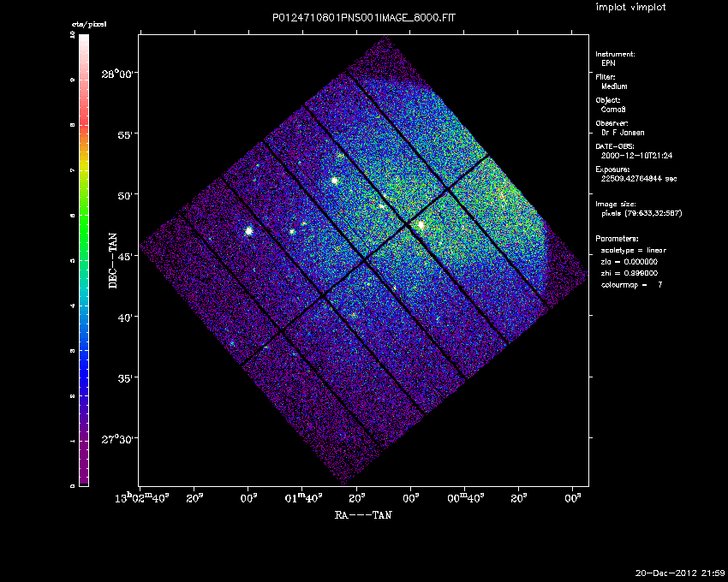
Task: Click the 13h02m40s right ascension label
Action: click(141, 498)
